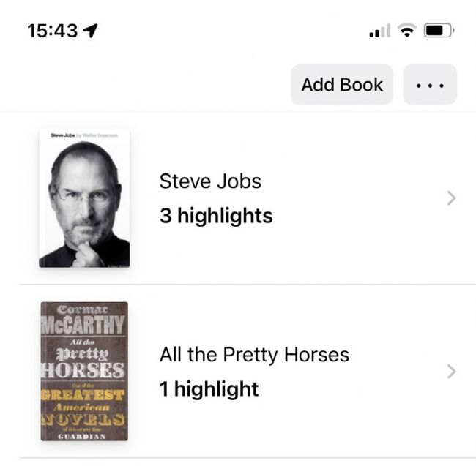The width and height of the screenshot is (476, 466).
Task: Tap the battery indicator icon
Action: 439,31
